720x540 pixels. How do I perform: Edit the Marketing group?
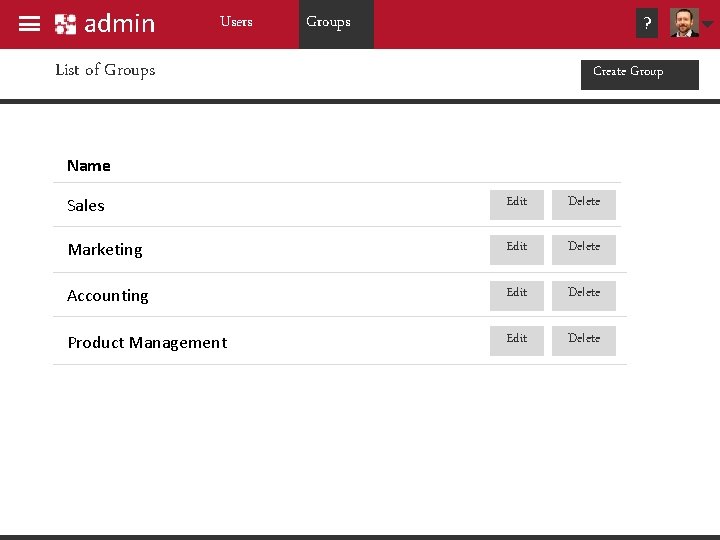(x=517, y=250)
